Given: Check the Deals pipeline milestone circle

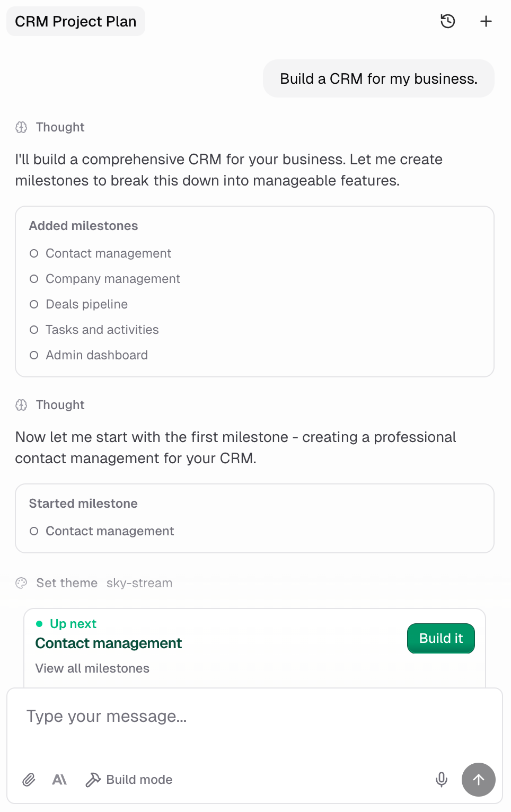Looking at the screenshot, I should coord(34,304).
